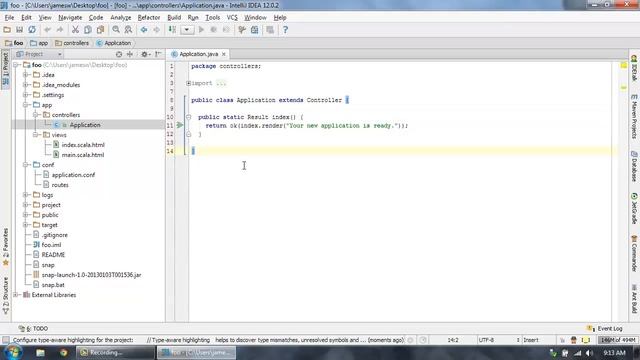Viewport: 640px width, 360px height.
Task: Click the scroll from source target icon
Action: click(119, 54)
